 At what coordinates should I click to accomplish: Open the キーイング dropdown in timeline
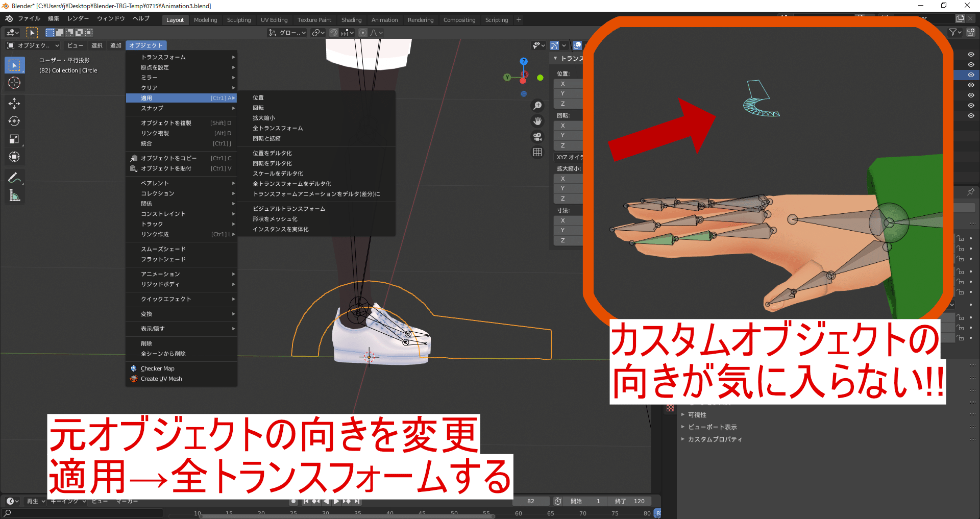coord(68,501)
